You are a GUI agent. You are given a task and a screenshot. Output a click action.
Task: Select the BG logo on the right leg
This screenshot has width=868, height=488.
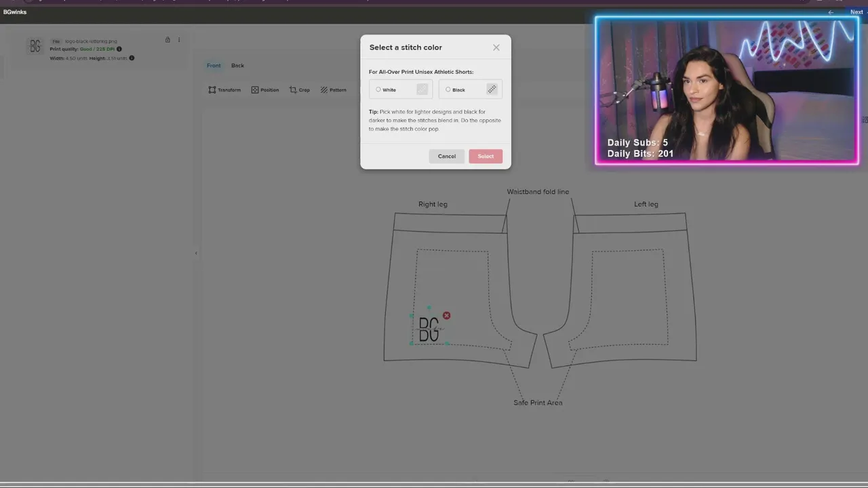point(429,329)
